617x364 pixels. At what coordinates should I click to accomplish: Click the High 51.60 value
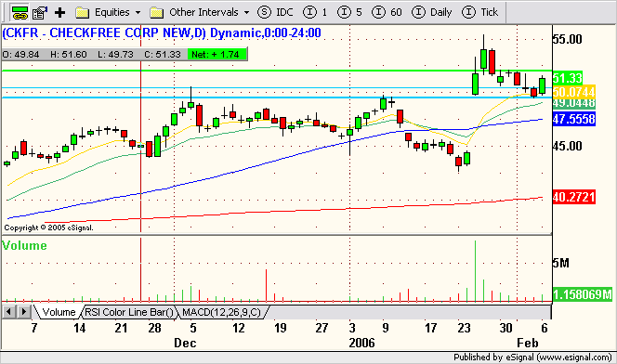point(69,54)
